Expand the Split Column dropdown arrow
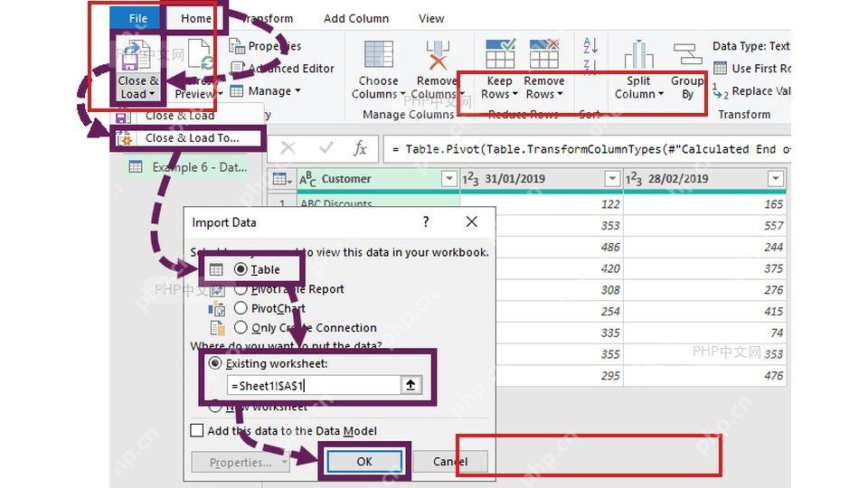868x488 pixels. coord(660,94)
